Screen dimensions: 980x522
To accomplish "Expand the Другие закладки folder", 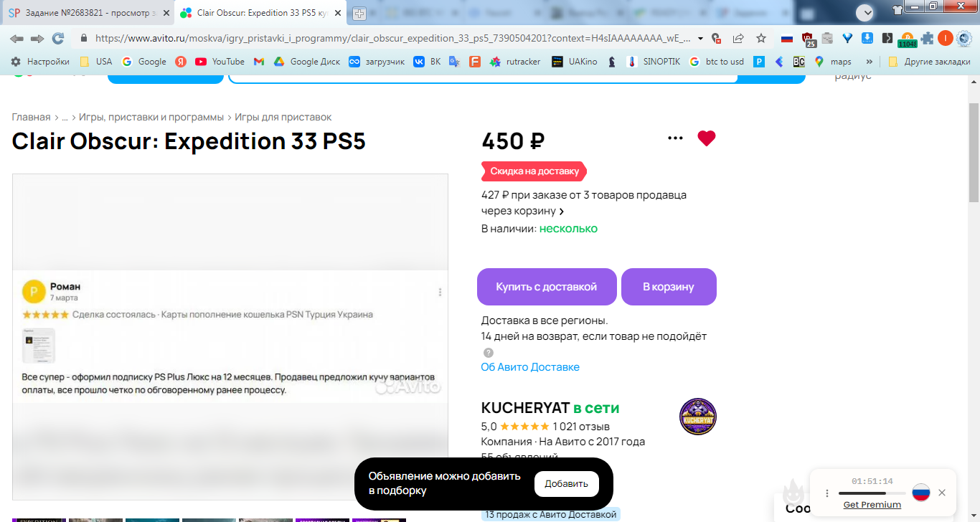I will click(929, 62).
